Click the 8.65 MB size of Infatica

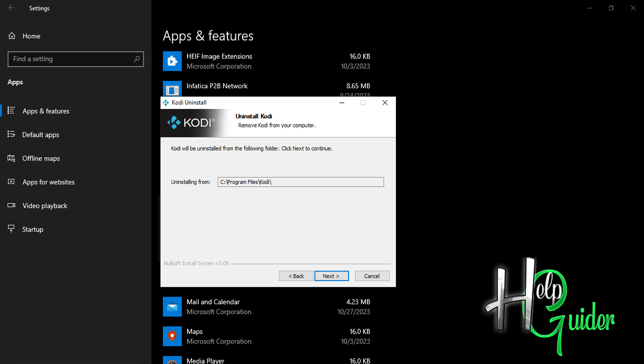click(x=358, y=86)
